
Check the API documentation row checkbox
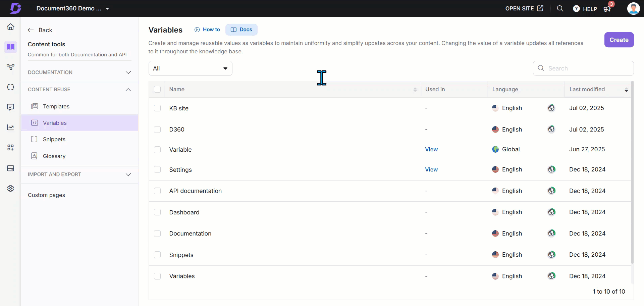pyautogui.click(x=157, y=191)
